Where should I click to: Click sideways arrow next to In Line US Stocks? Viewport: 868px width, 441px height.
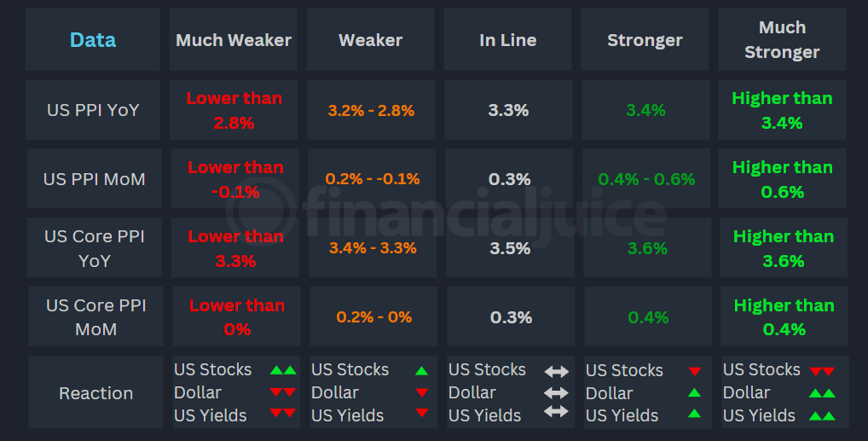tap(557, 371)
